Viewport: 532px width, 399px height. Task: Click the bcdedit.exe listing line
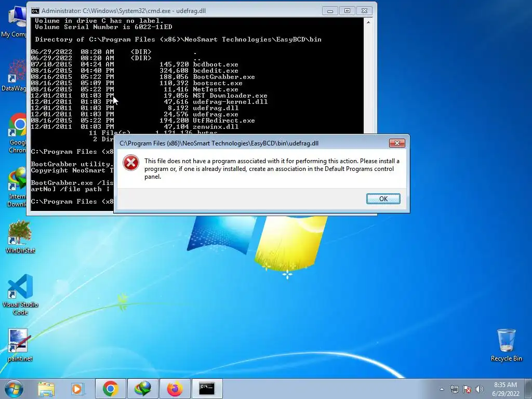click(135, 71)
